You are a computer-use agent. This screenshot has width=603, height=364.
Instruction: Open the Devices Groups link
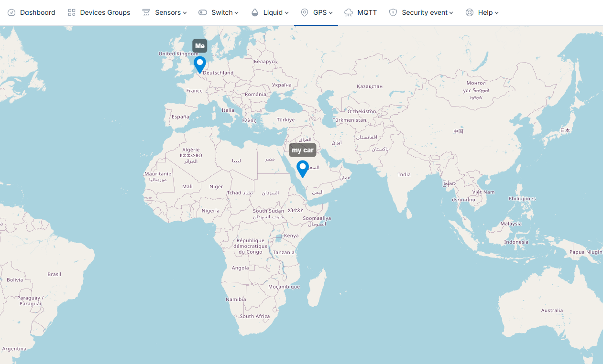(x=105, y=12)
